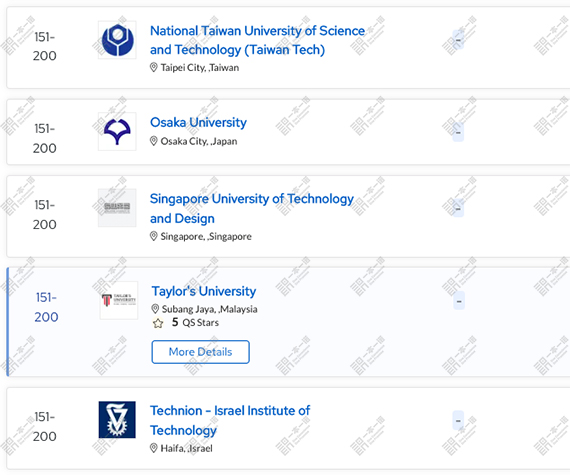
Task: Click the Taylor's University logo
Action: (119, 300)
